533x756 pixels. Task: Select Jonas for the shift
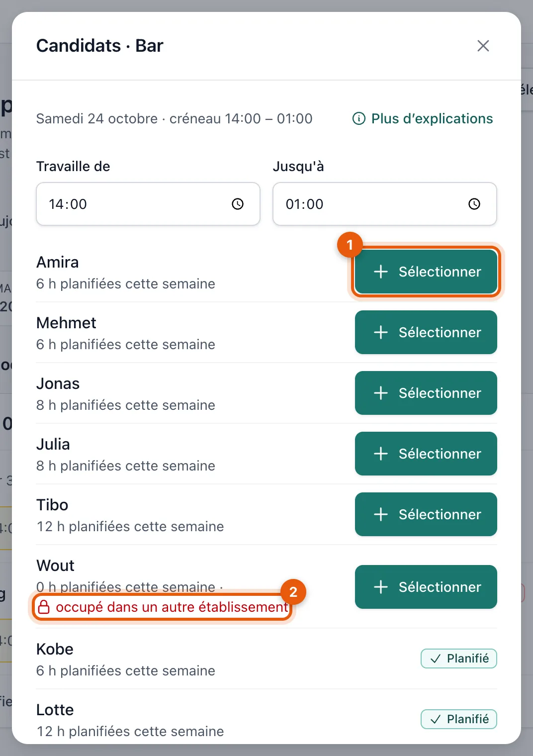pyautogui.click(x=426, y=393)
